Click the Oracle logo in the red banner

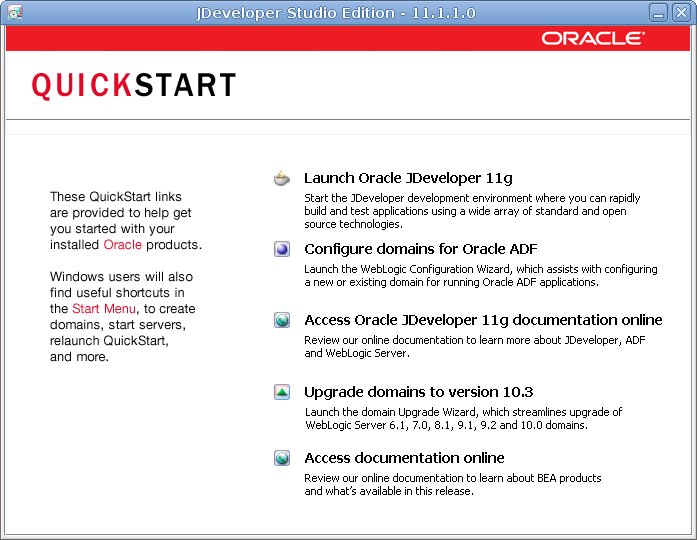tap(593, 38)
